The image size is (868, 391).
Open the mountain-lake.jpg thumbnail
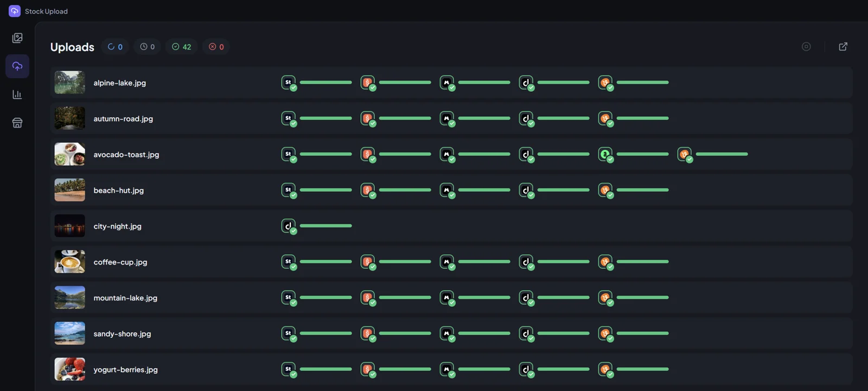(70, 298)
